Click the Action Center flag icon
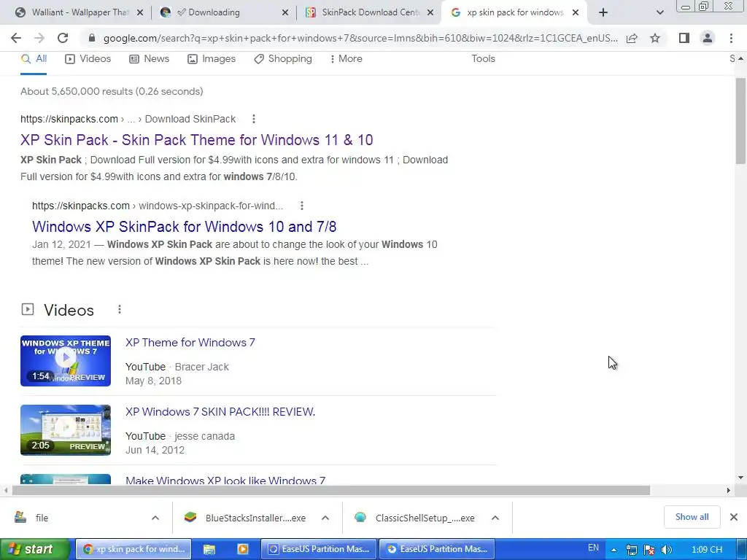The width and height of the screenshot is (747, 560). click(649, 550)
